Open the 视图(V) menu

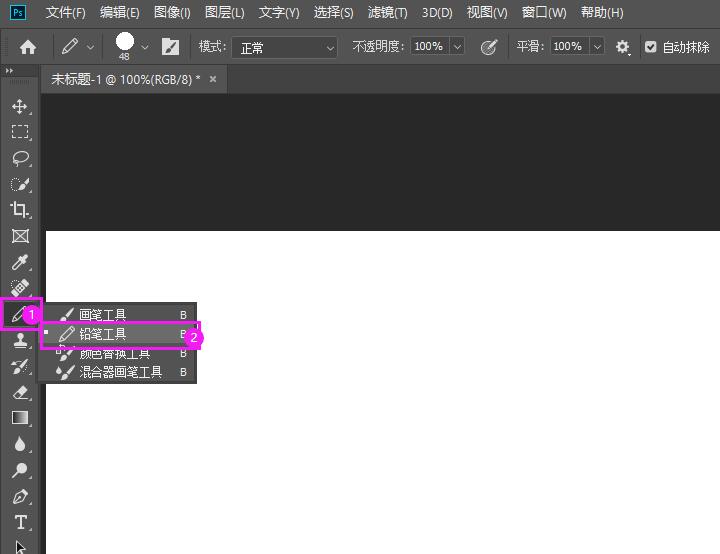point(487,12)
